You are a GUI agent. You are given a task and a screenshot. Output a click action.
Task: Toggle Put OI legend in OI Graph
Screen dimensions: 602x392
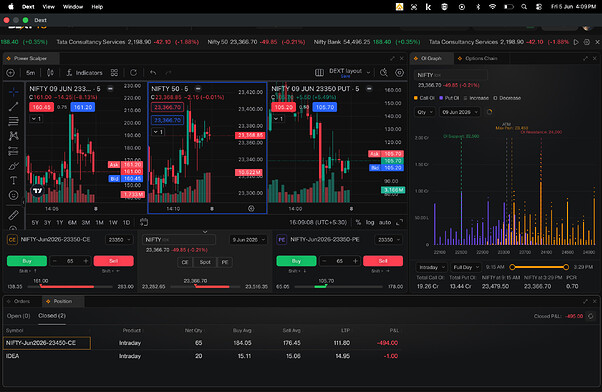pyautogui.click(x=449, y=98)
